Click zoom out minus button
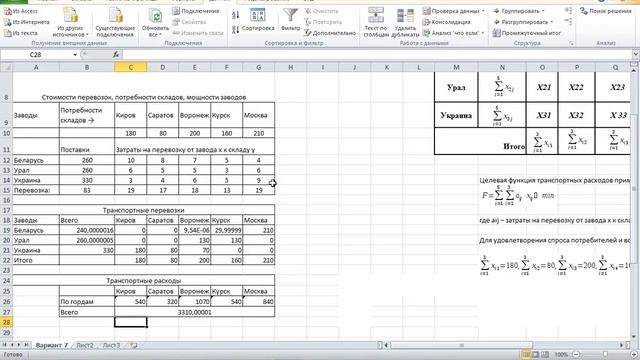640x360 pixels. (576, 355)
